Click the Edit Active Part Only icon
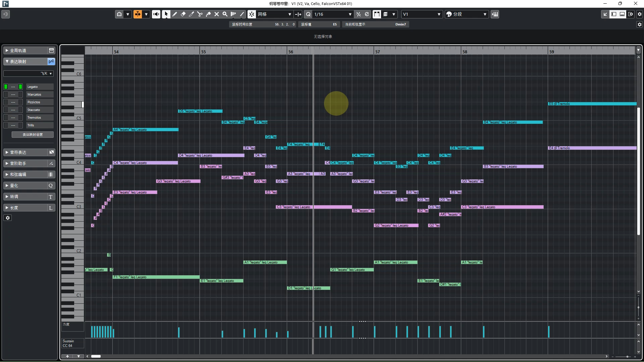This screenshot has height=362, width=644. click(386, 14)
